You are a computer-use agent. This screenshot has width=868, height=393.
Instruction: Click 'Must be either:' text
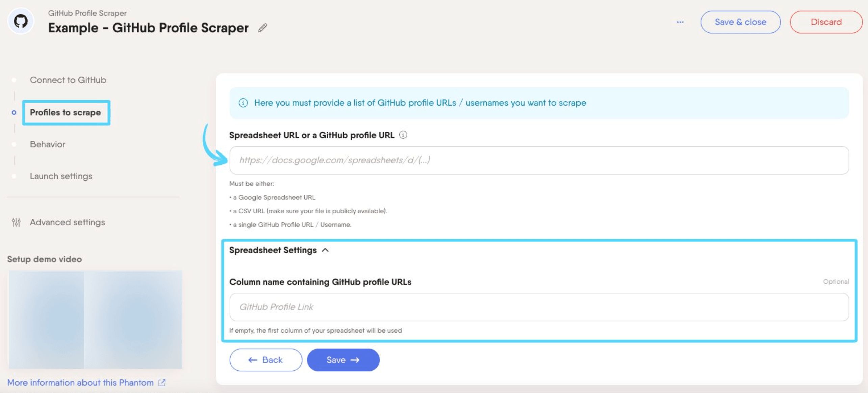coord(252,184)
